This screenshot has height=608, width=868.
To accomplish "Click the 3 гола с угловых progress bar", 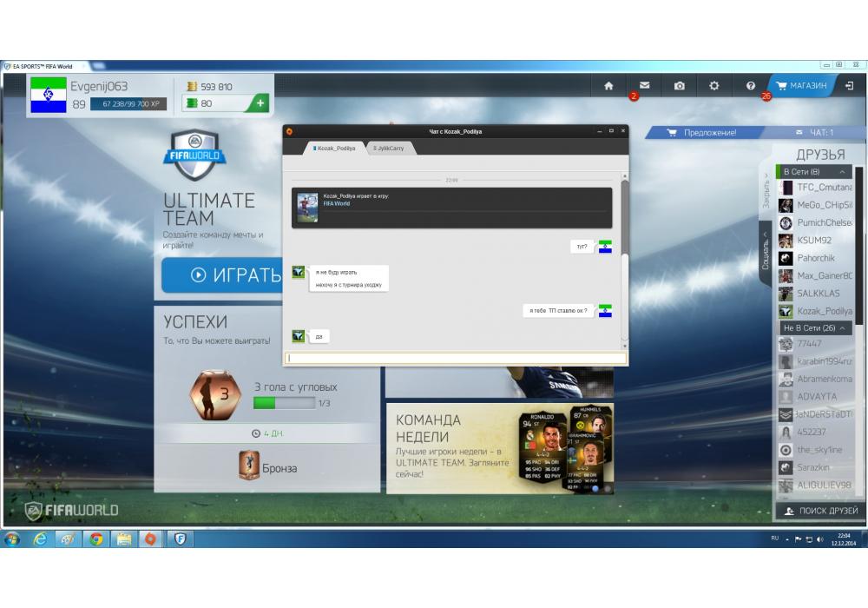I will coord(284,403).
